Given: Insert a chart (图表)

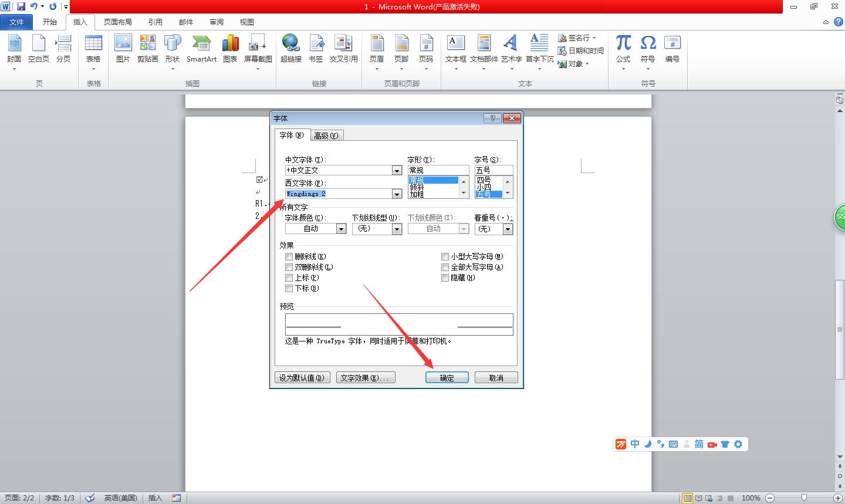Looking at the screenshot, I should tap(230, 49).
